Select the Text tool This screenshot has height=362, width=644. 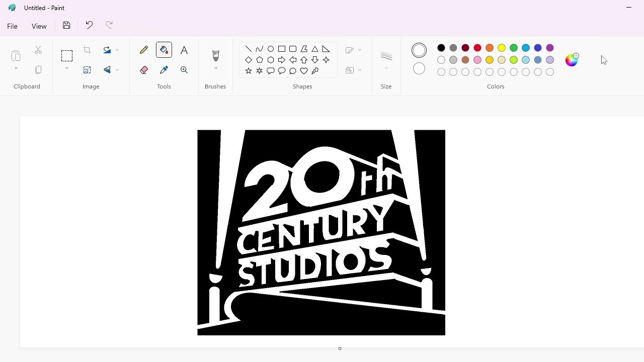point(184,50)
